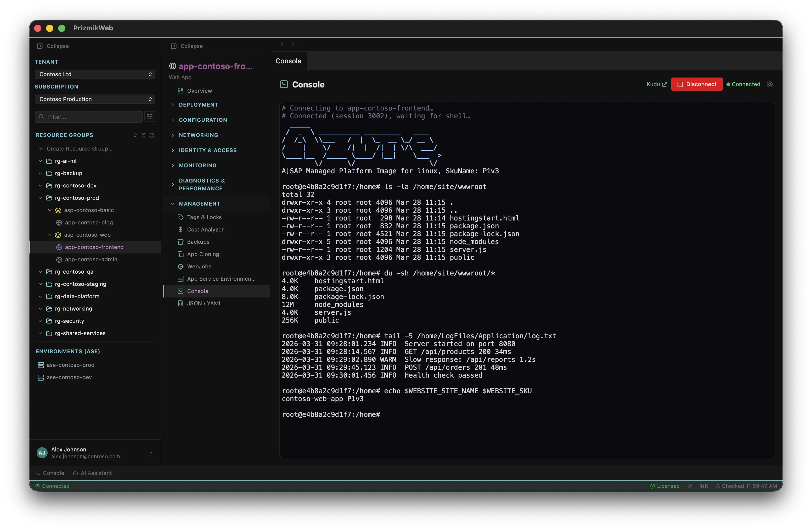
Task: Open filter options beside the search field
Action: click(149, 117)
